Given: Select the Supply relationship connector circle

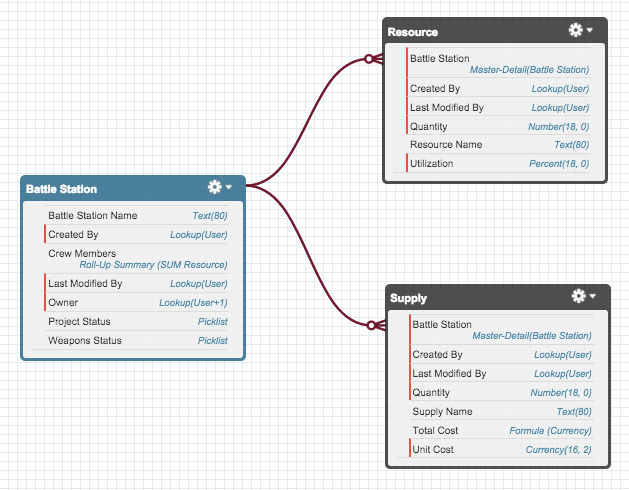Looking at the screenshot, I should 371,325.
